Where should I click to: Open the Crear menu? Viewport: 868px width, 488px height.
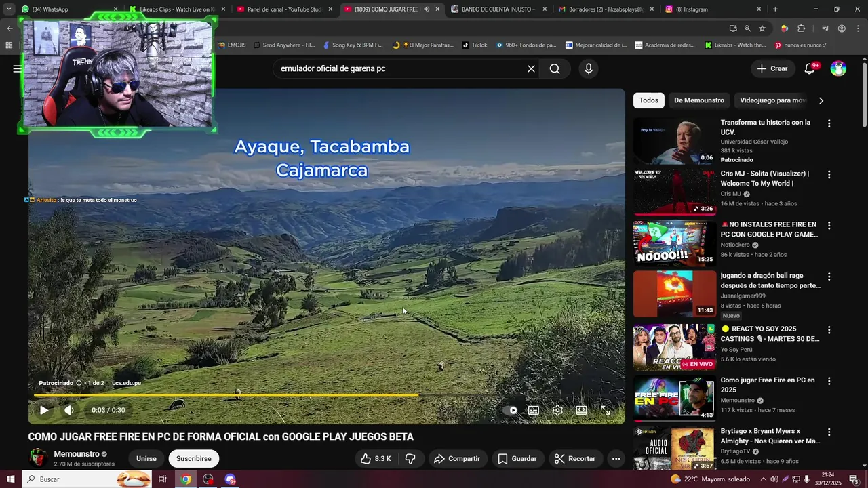click(772, 68)
